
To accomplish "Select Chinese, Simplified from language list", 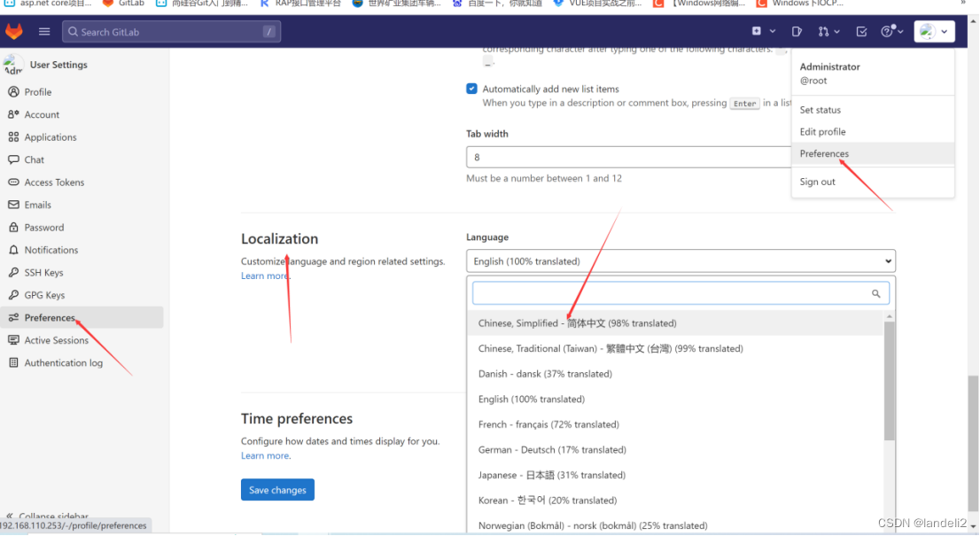I will coord(577,323).
